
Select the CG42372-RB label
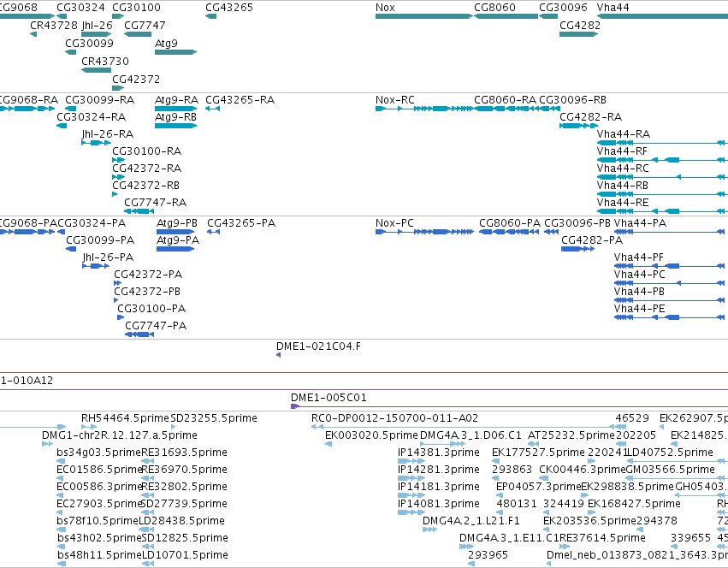point(145,186)
